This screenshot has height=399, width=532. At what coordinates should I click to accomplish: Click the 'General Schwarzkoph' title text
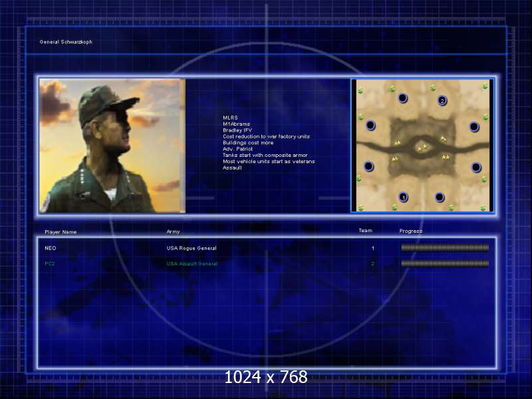(x=66, y=42)
